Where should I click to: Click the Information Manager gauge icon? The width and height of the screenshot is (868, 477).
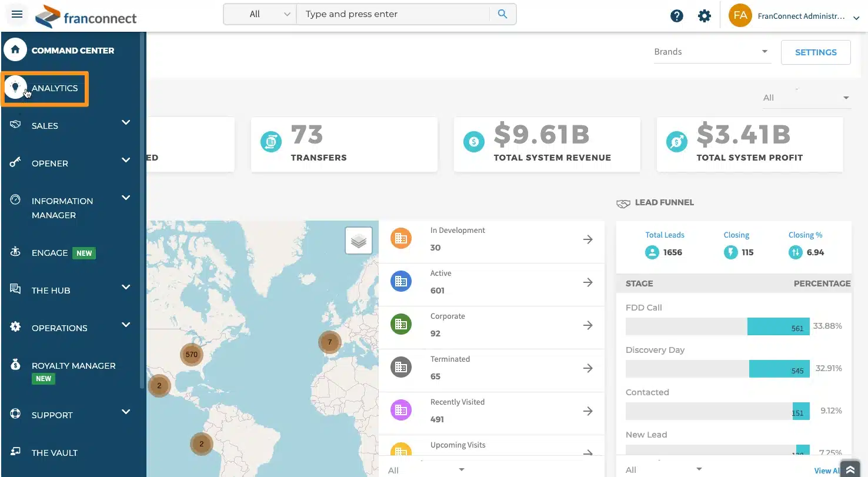pyautogui.click(x=15, y=200)
